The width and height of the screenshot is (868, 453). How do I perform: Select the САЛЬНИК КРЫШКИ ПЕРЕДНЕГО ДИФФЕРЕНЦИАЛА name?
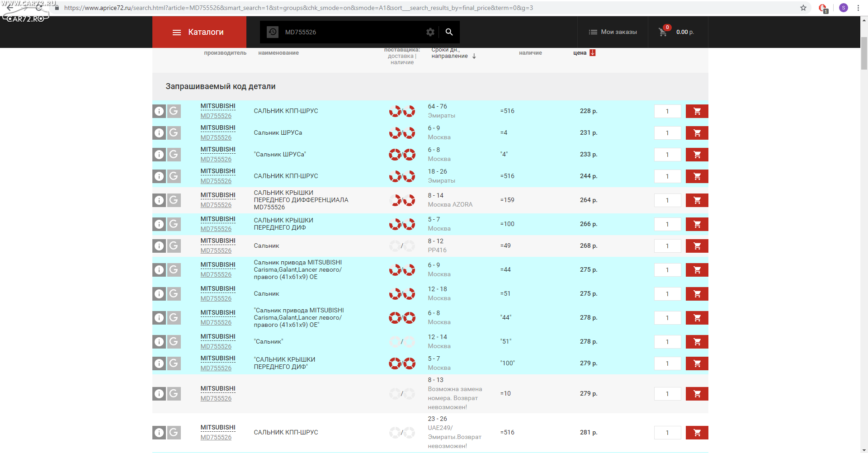pos(301,200)
